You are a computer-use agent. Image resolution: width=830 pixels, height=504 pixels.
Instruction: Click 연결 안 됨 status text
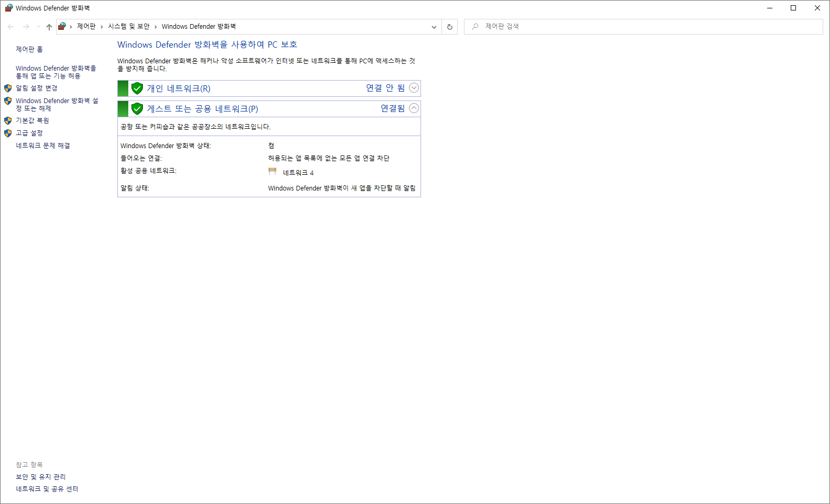tap(385, 88)
